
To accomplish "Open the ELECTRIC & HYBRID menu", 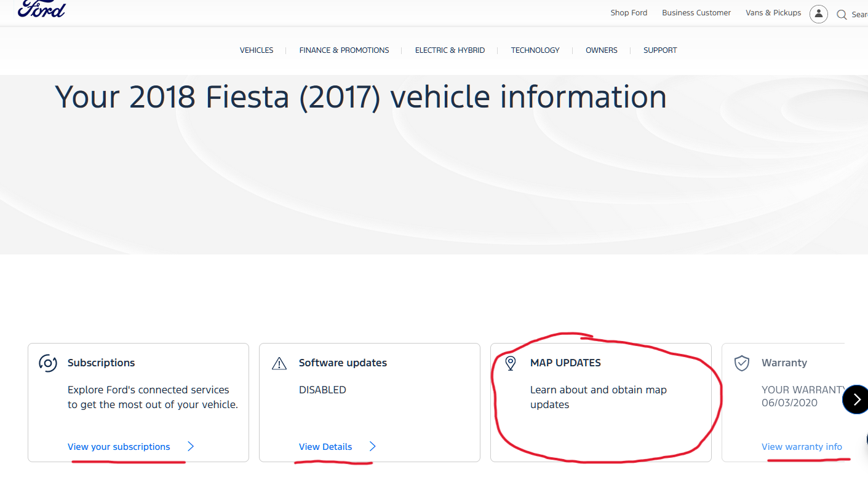I will click(450, 50).
